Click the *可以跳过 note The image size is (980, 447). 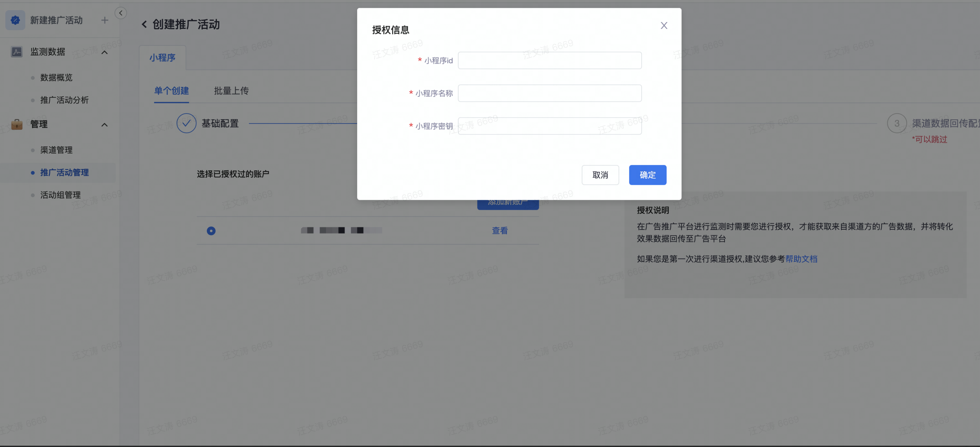(x=929, y=139)
